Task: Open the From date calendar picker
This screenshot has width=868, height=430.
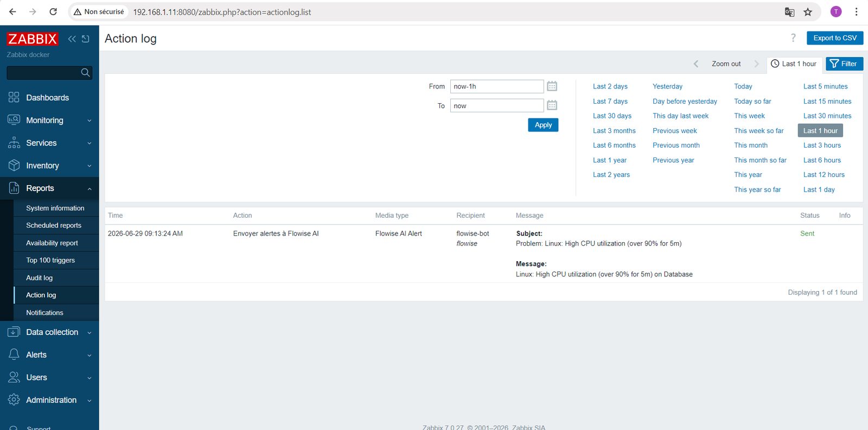Action: point(552,86)
